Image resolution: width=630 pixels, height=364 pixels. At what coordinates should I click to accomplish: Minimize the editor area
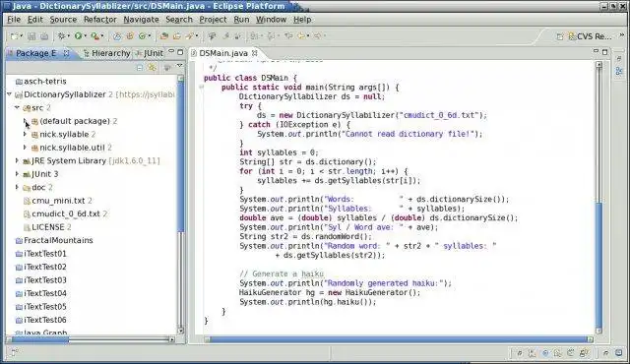point(596,51)
